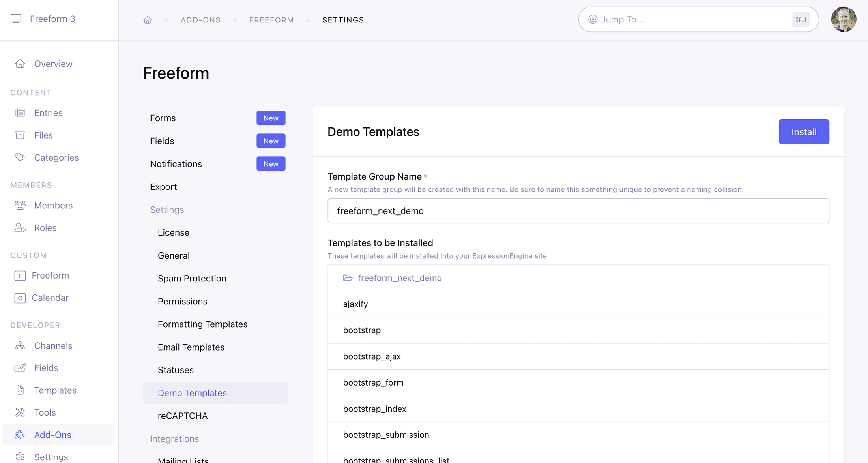Screen dimensions: 868x463
Task: Click the Jump To search field
Action: 695,19
